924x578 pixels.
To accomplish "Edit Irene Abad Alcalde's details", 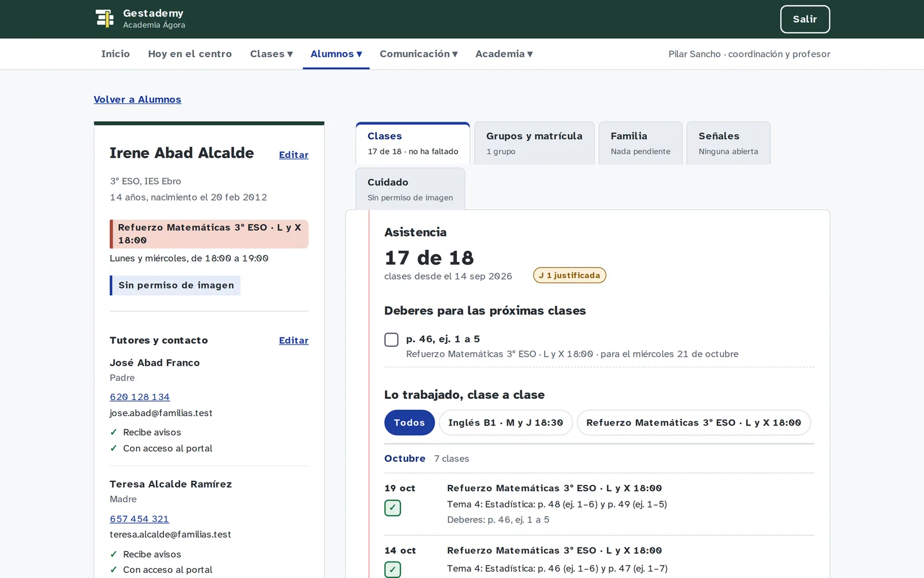I will point(293,155).
